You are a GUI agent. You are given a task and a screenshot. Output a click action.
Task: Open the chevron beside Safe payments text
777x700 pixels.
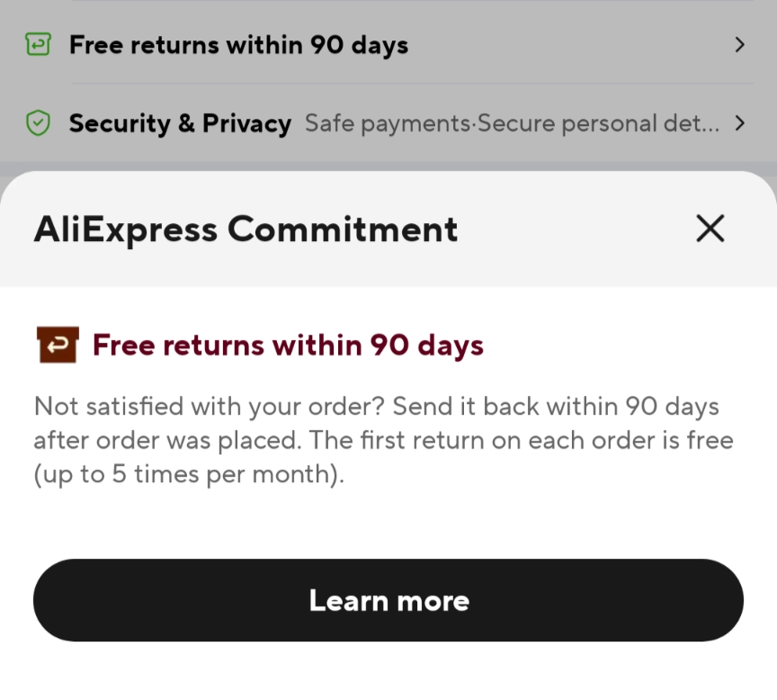739,122
